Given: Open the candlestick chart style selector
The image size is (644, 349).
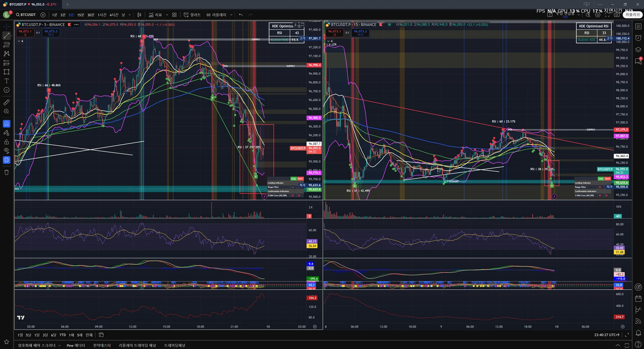Looking at the screenshot, I should (x=139, y=15).
